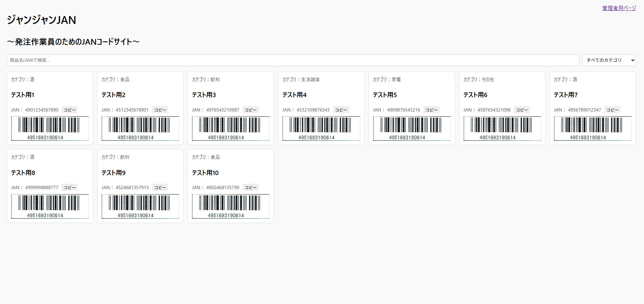Copy the JAN code for テスト用2
644x304 pixels.
pyautogui.click(x=160, y=110)
